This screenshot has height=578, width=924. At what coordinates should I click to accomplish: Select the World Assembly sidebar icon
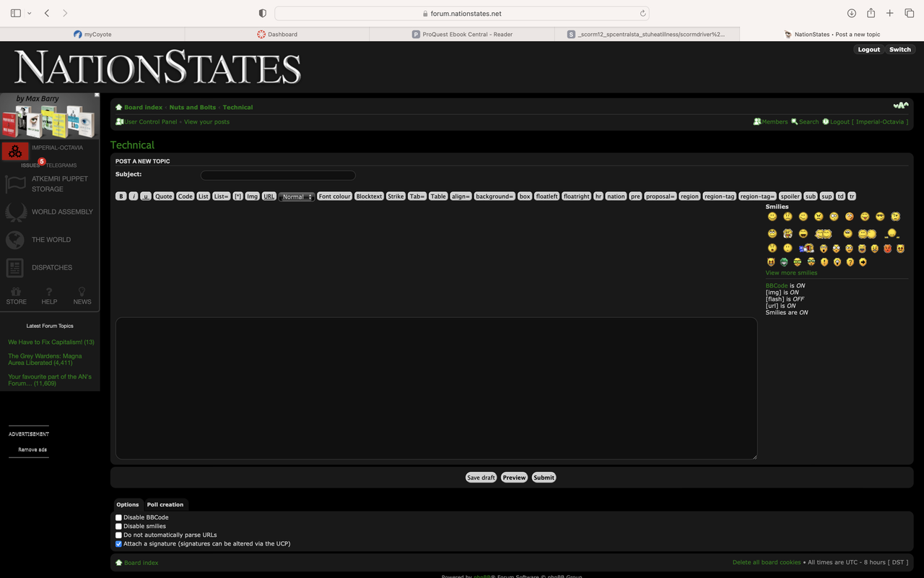[16, 212]
